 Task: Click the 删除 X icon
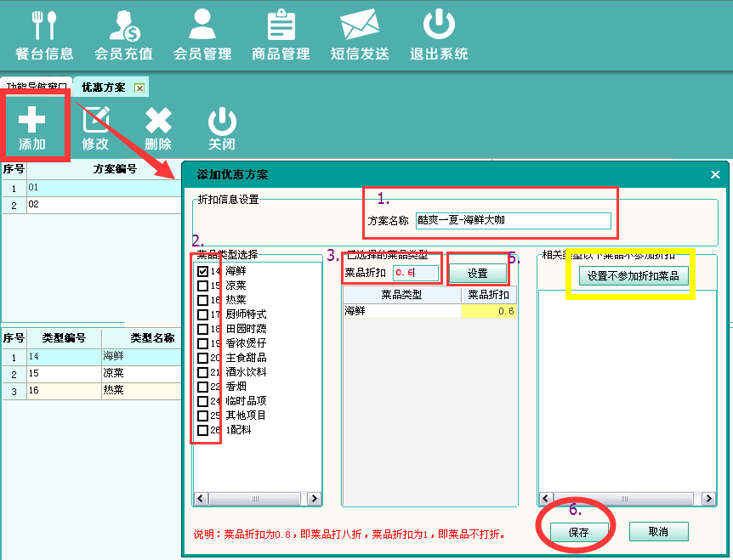tap(158, 121)
